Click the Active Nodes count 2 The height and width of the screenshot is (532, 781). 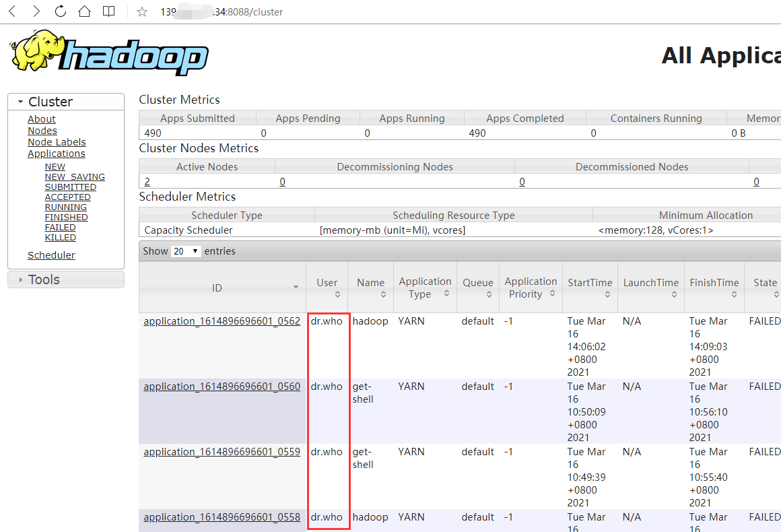click(147, 182)
